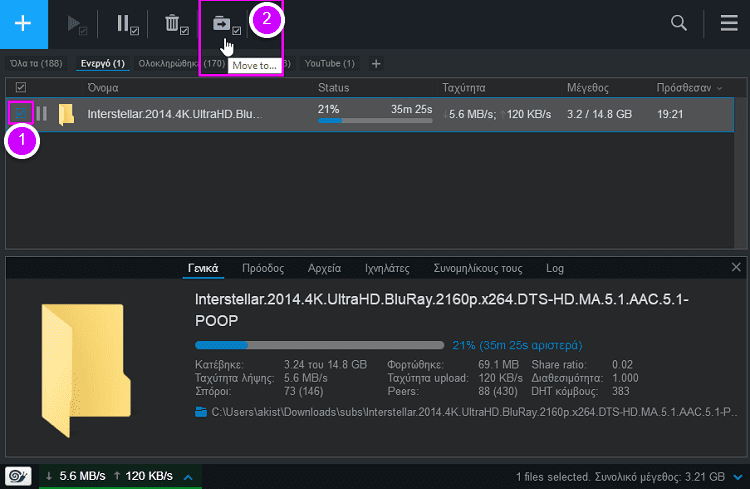Image resolution: width=750 pixels, height=489 pixels.
Task: Click the large folder thumbnail in details
Action: tap(86, 370)
